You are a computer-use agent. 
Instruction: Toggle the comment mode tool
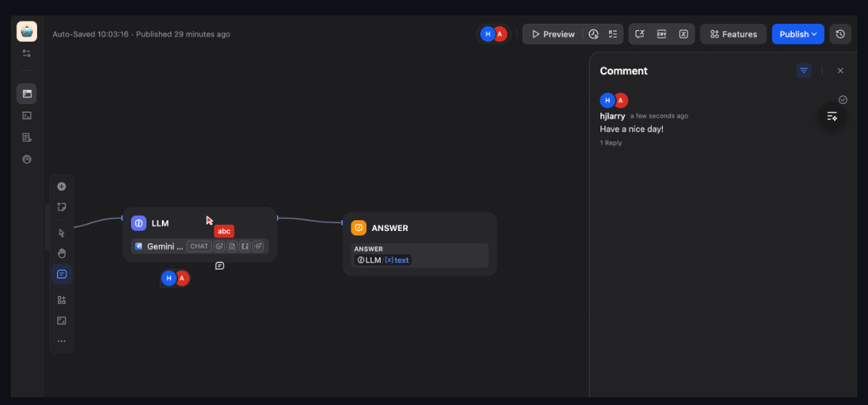(62, 274)
